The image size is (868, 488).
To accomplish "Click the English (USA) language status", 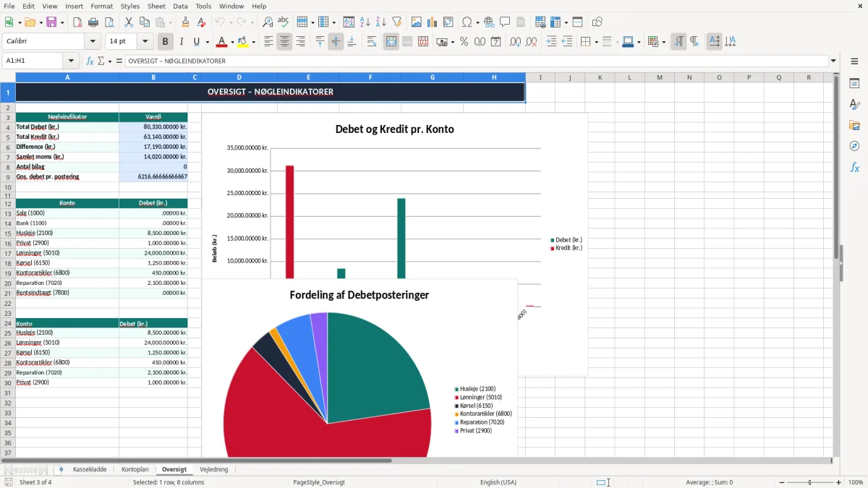I will tap(498, 482).
